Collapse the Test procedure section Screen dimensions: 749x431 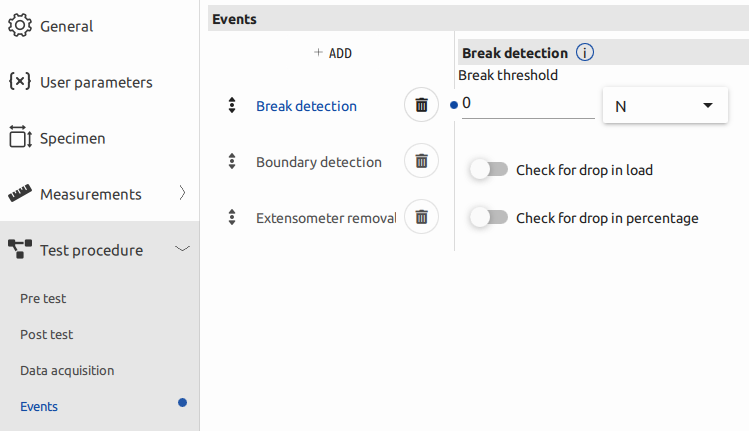182,250
